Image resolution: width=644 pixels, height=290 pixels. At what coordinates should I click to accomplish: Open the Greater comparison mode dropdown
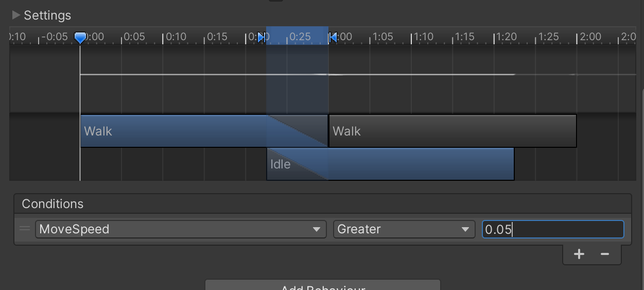(404, 229)
